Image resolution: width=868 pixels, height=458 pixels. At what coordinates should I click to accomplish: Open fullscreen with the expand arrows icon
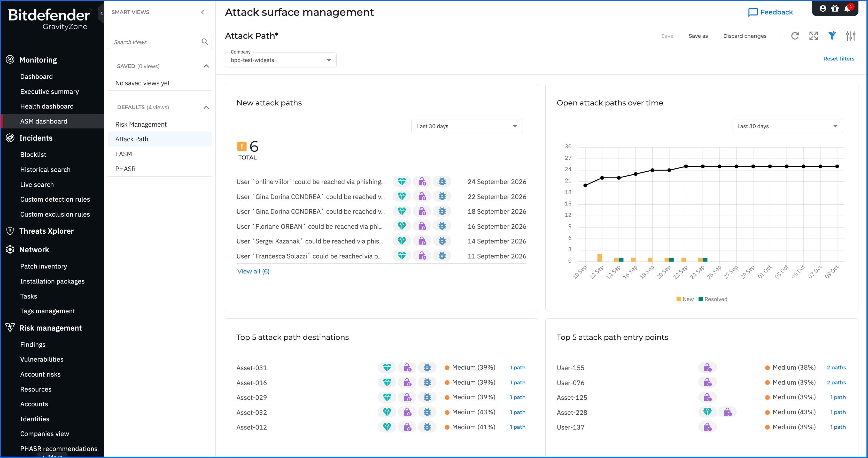[x=813, y=36]
